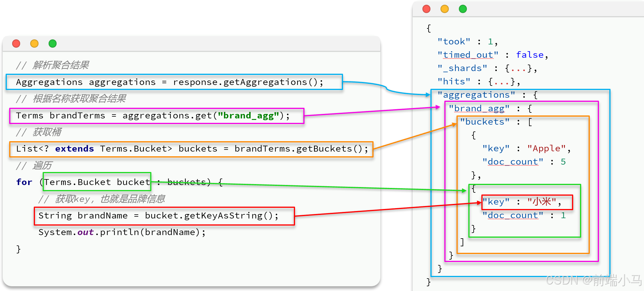Click the doc_count value 1
Image resolution: width=644 pixels, height=291 pixels.
[563, 216]
